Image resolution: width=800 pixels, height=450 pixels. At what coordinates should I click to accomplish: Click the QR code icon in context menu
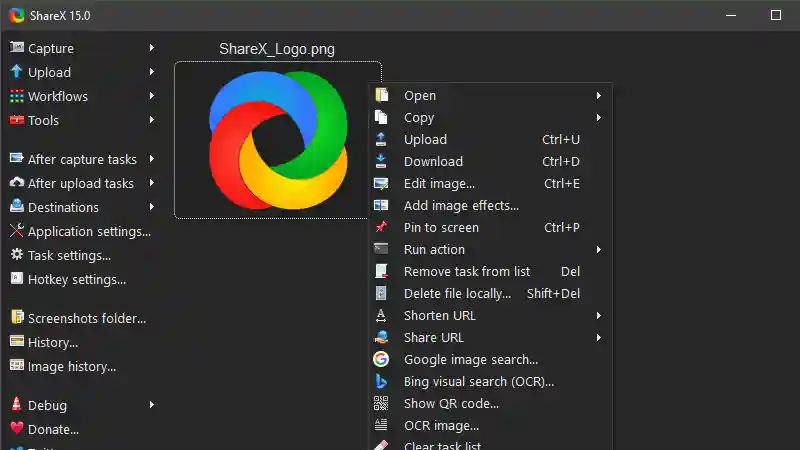381,403
